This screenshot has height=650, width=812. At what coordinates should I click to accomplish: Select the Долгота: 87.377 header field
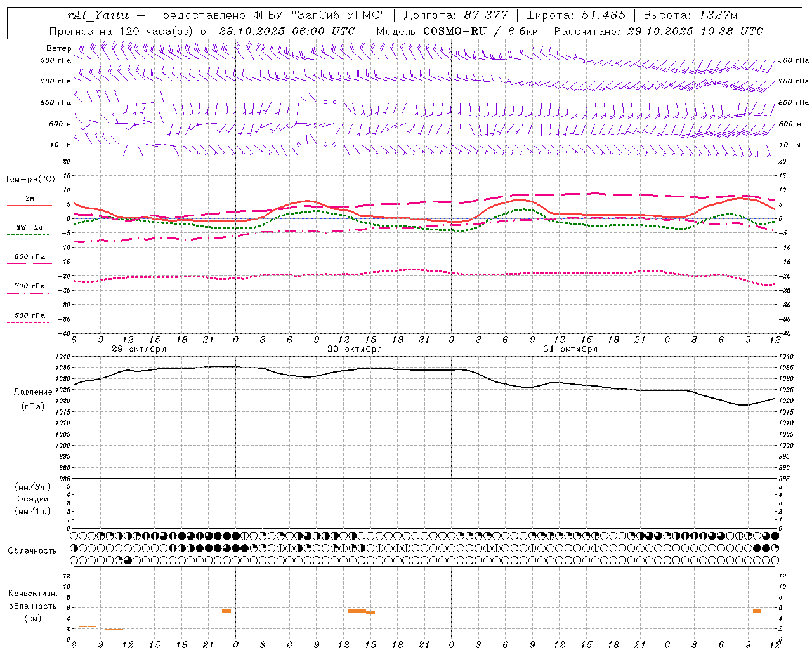455,15
